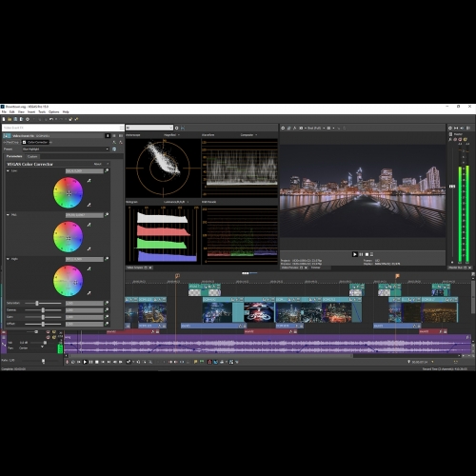Open the Edit menu
Image resolution: width=476 pixels, height=476 pixels.
click(12, 111)
